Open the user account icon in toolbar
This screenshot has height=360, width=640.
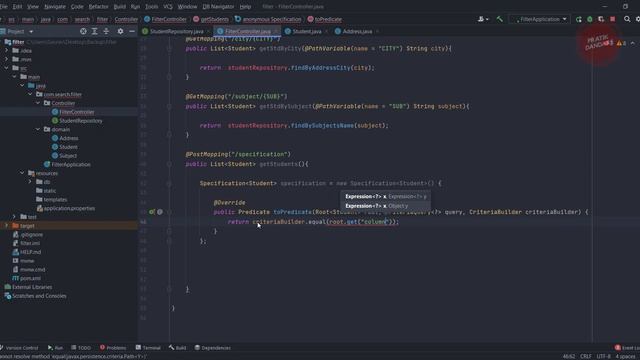[483, 19]
